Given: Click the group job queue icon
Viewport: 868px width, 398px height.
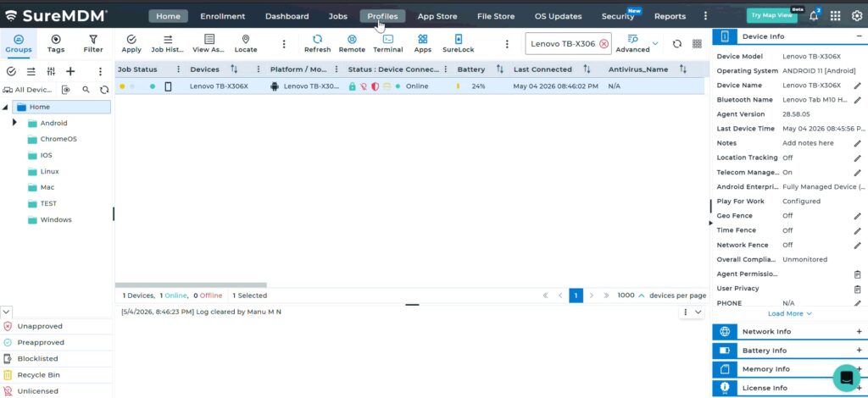Looking at the screenshot, I should point(31,71).
